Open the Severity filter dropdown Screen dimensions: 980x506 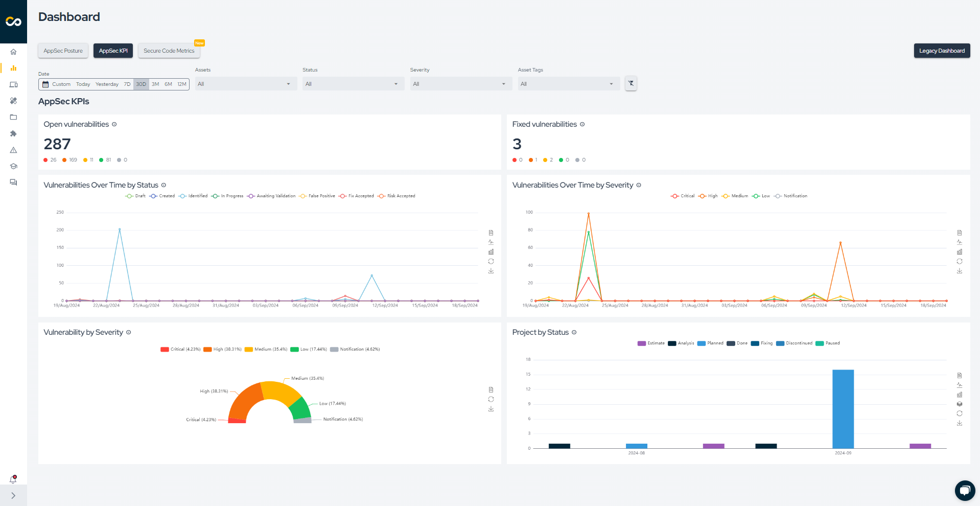point(461,84)
